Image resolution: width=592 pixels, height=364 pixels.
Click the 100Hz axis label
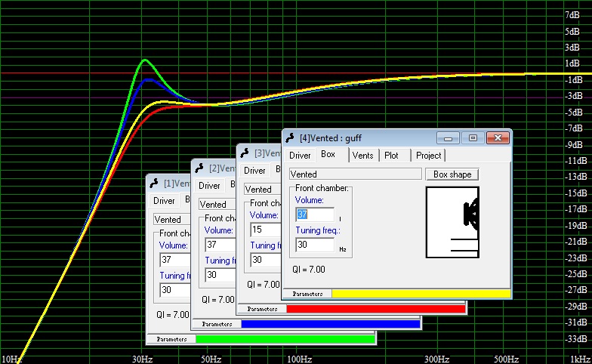tap(300, 359)
